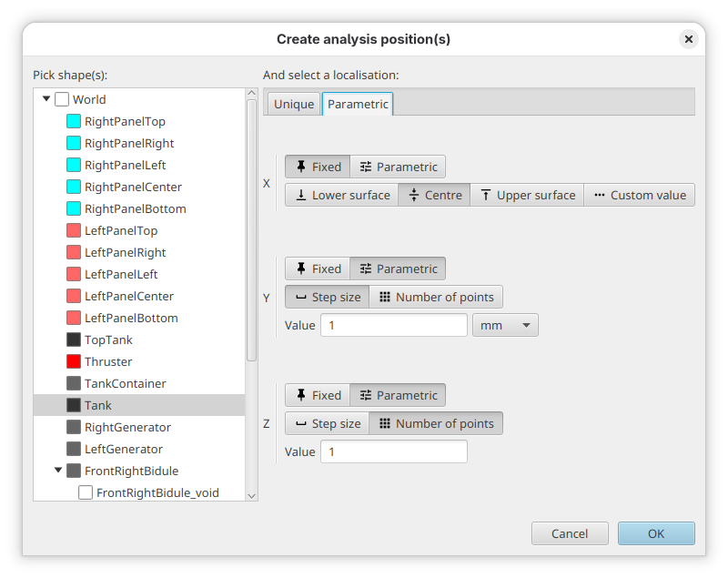Select Step size for the Z axis
The height and width of the screenshot is (578, 728).
(x=326, y=423)
